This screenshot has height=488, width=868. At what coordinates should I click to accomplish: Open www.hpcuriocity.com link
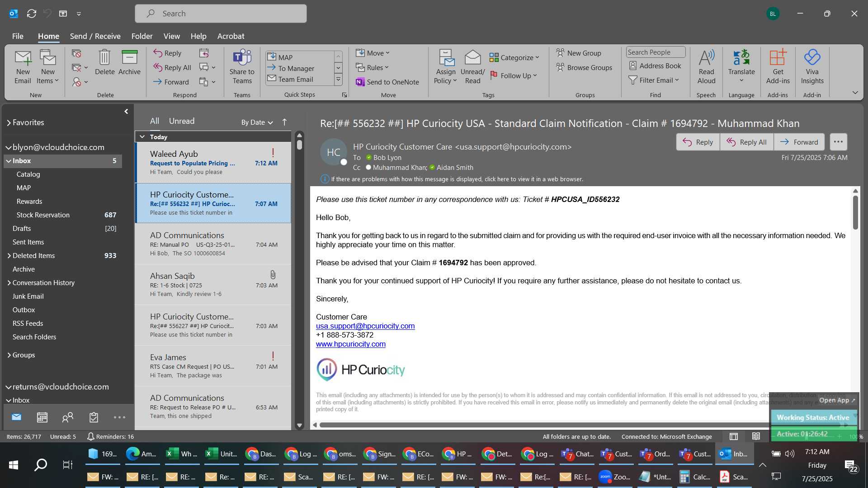[x=350, y=344]
